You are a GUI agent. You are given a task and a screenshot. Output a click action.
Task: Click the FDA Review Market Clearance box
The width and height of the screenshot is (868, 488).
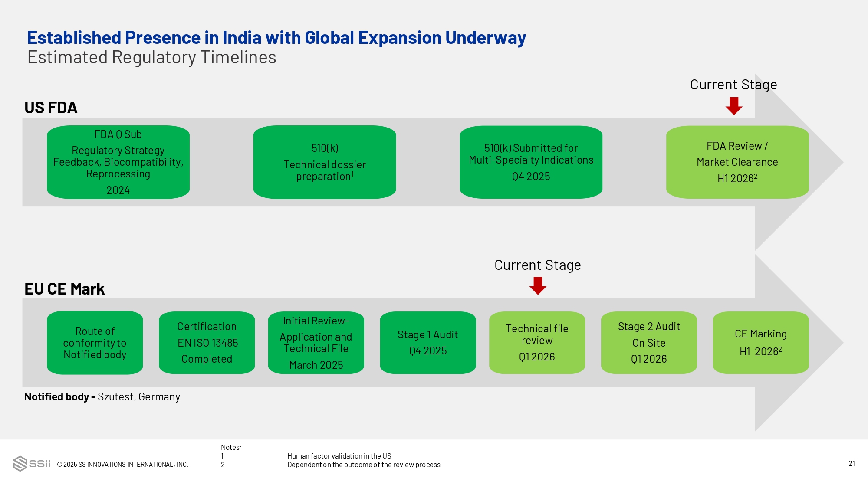(737, 162)
